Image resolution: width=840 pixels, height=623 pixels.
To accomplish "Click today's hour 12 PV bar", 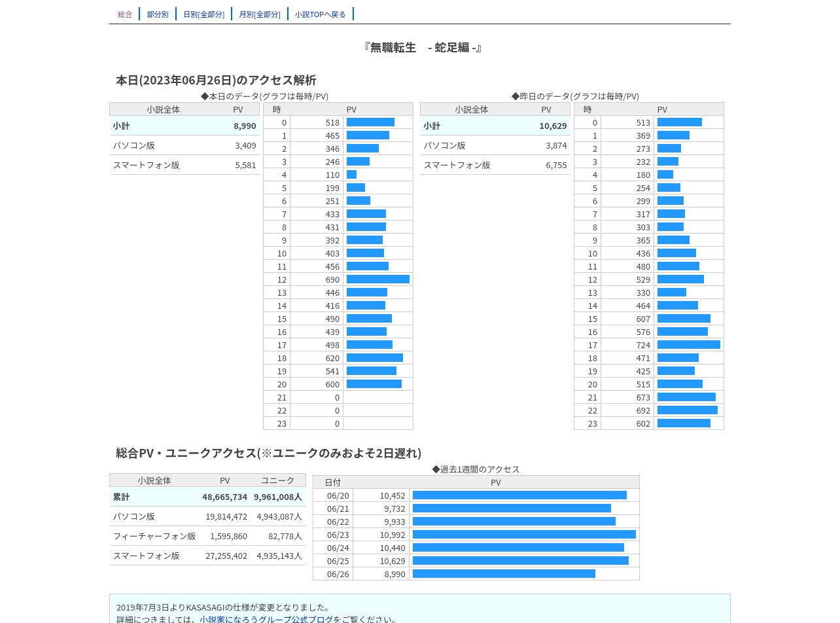I will [x=378, y=279].
